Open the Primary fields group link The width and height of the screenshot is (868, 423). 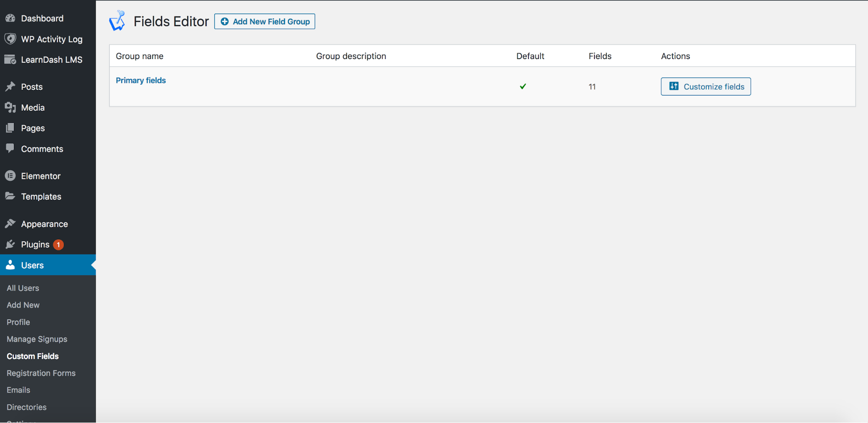tap(141, 80)
